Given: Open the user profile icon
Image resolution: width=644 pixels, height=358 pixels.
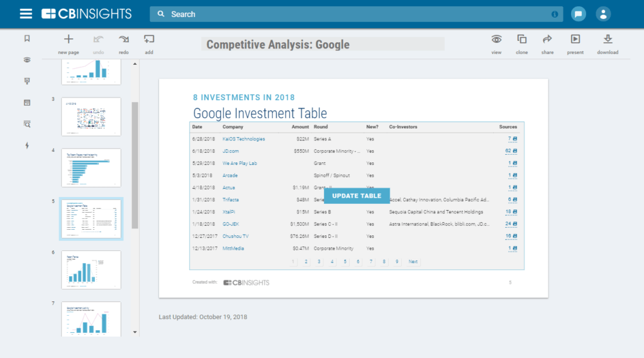Looking at the screenshot, I should (x=603, y=14).
